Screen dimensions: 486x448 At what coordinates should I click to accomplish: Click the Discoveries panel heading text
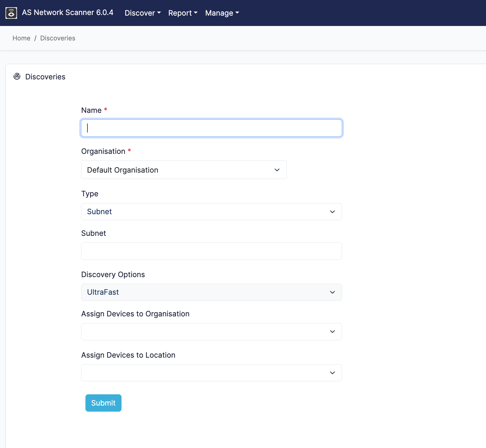point(45,77)
